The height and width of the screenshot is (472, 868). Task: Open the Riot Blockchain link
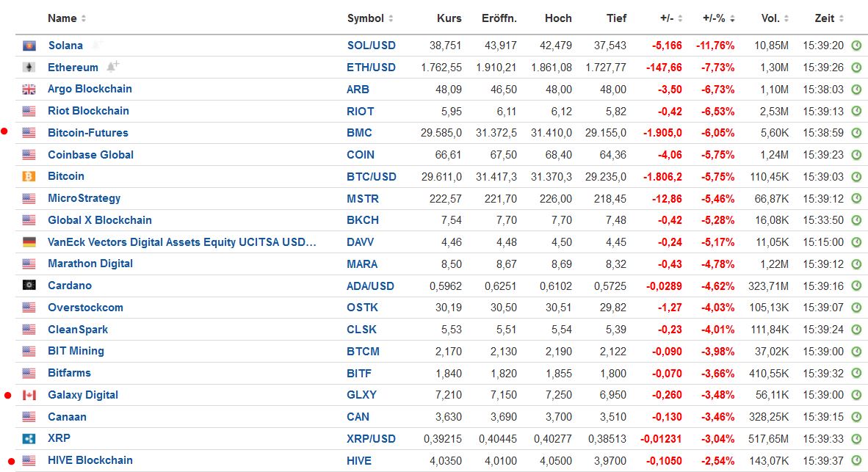coord(88,111)
